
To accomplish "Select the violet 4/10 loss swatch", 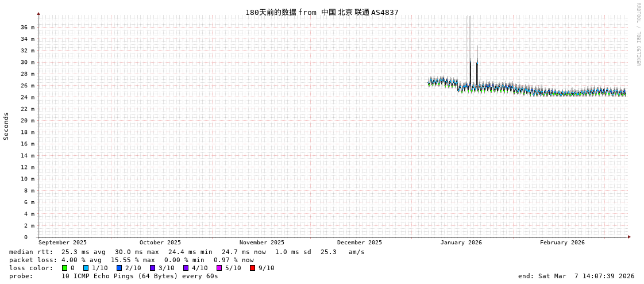I will [x=186, y=268].
